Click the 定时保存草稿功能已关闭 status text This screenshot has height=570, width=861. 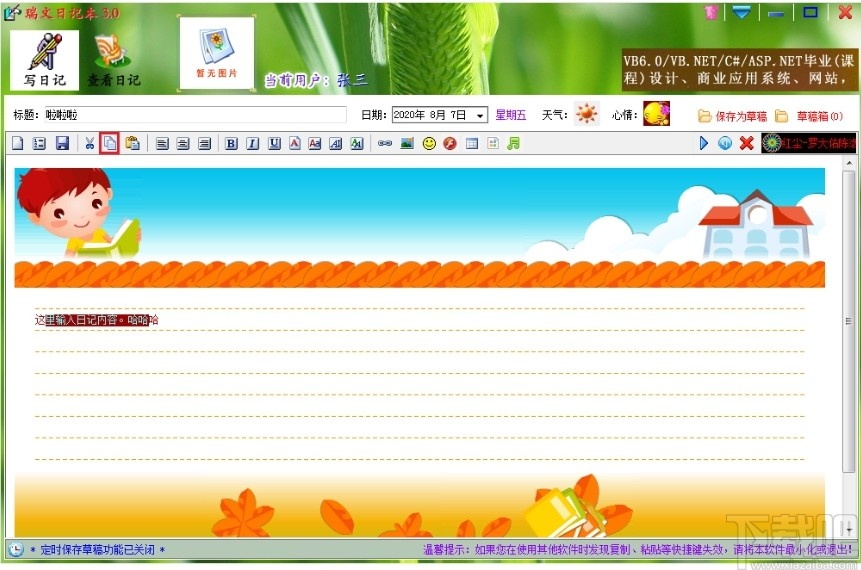coord(98,550)
